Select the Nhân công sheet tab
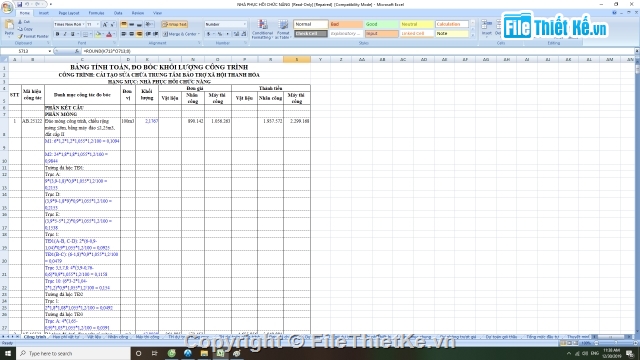This screenshot has width=640, height=360. (118, 337)
